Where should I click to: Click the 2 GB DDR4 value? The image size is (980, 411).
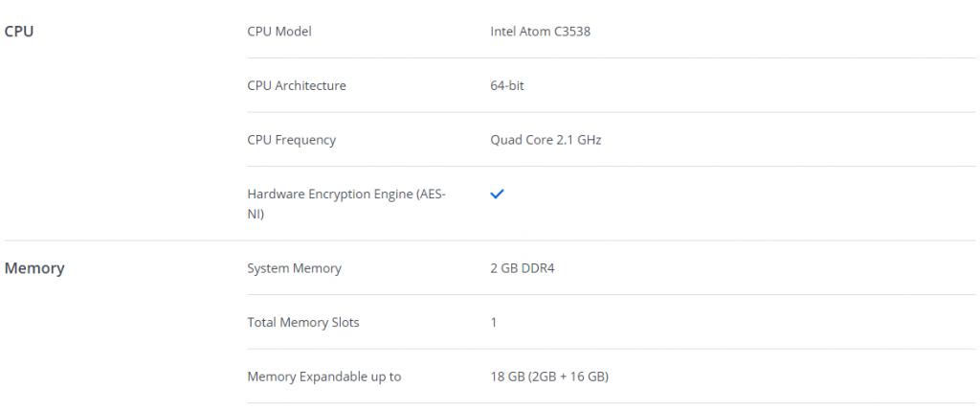point(523,268)
